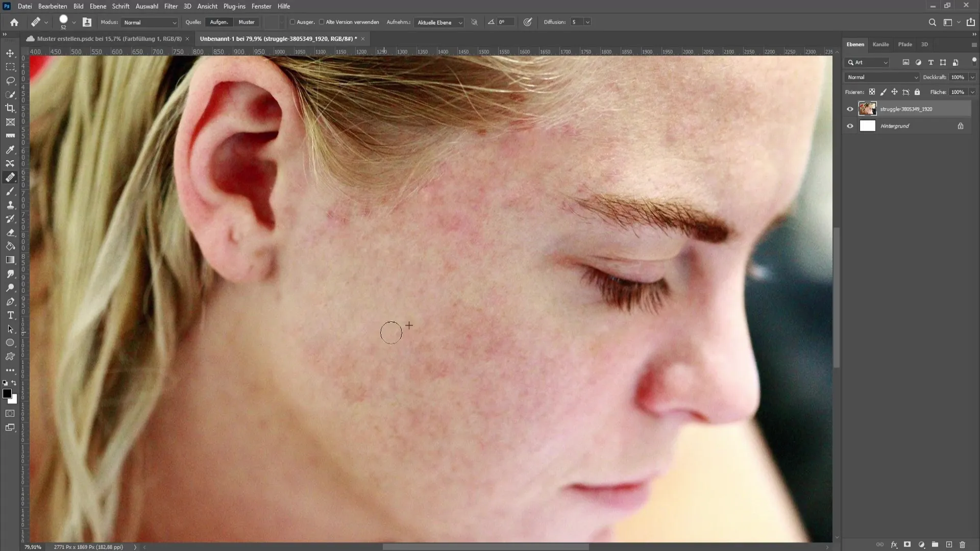Click the Aufgep button in toolbar
Image resolution: width=980 pixels, height=551 pixels.
click(219, 21)
